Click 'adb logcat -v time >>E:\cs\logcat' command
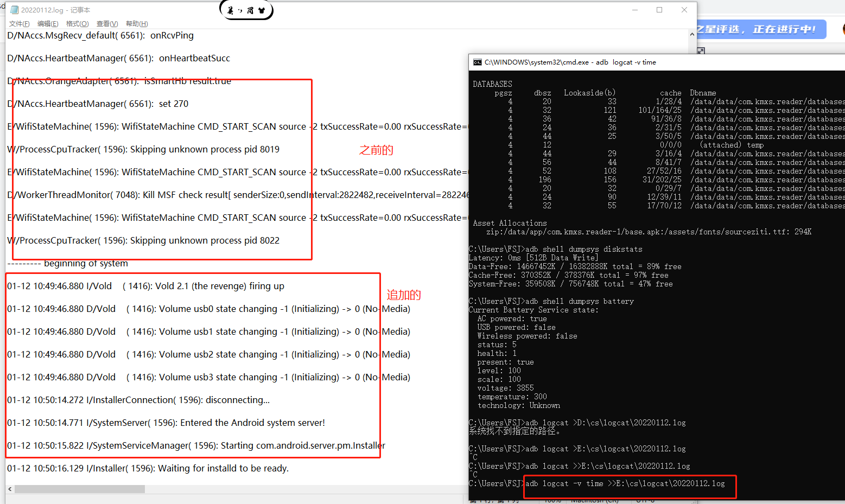The image size is (845, 504). click(625, 483)
